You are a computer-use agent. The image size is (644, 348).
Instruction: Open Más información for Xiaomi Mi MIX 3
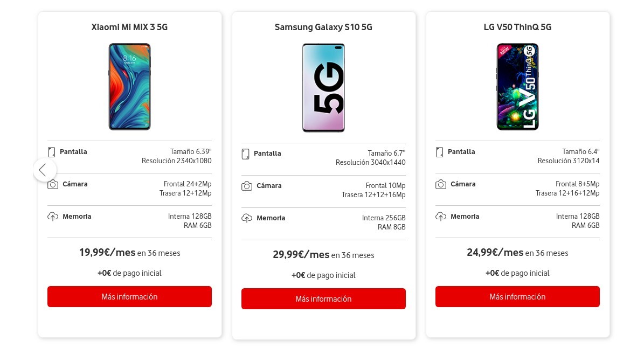[x=129, y=297]
